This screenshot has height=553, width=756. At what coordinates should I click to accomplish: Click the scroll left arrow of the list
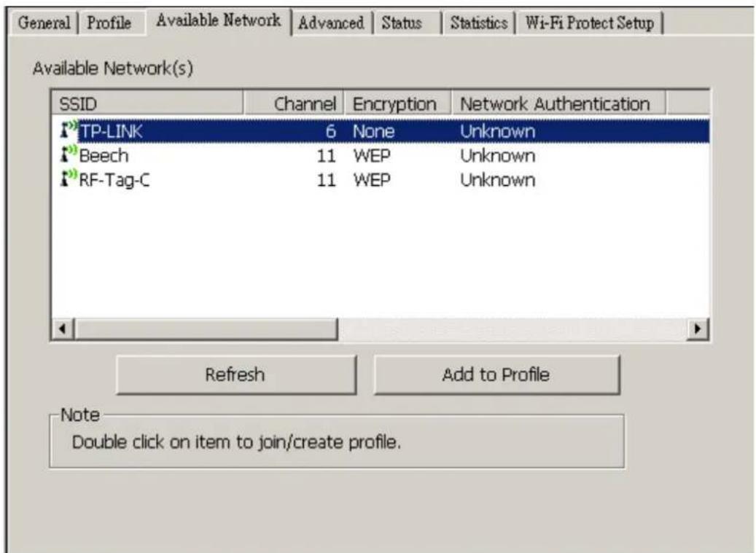[63, 329]
